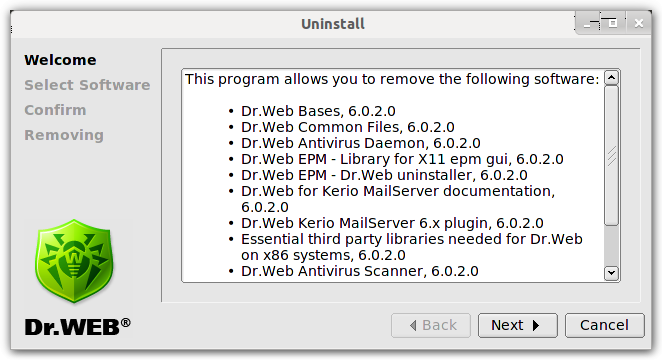The height and width of the screenshot is (360, 662).
Task: Click the scrollbar down arrow
Action: [x=611, y=273]
